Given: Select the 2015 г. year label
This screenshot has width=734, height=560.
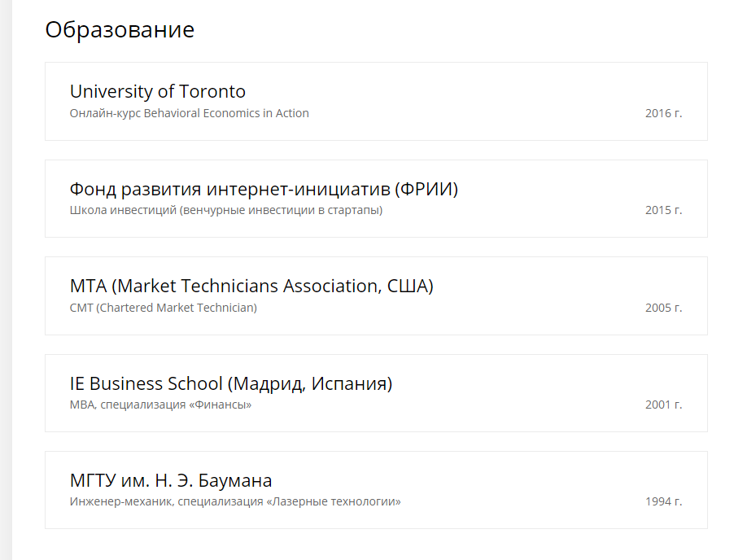Looking at the screenshot, I should click(x=663, y=210).
